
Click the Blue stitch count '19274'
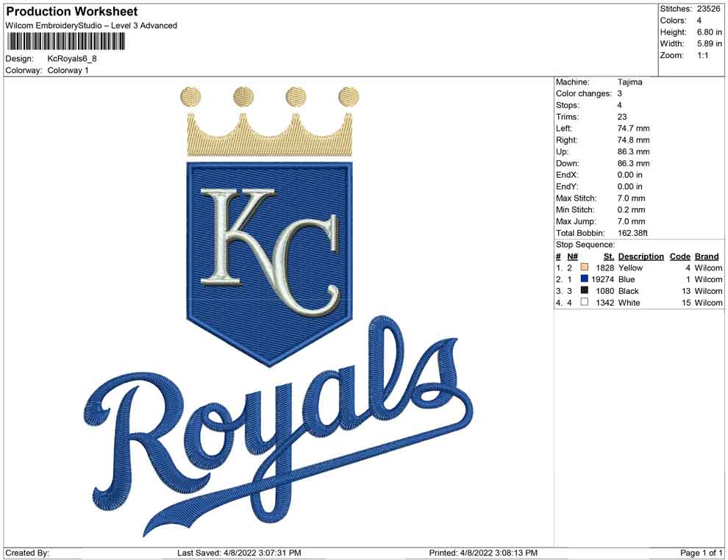[x=603, y=279]
